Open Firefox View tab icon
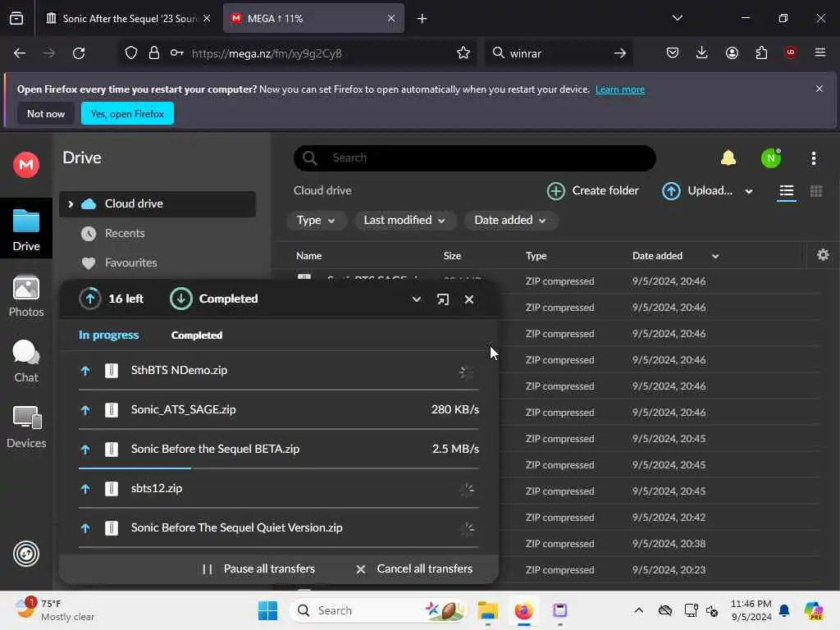 16,19
